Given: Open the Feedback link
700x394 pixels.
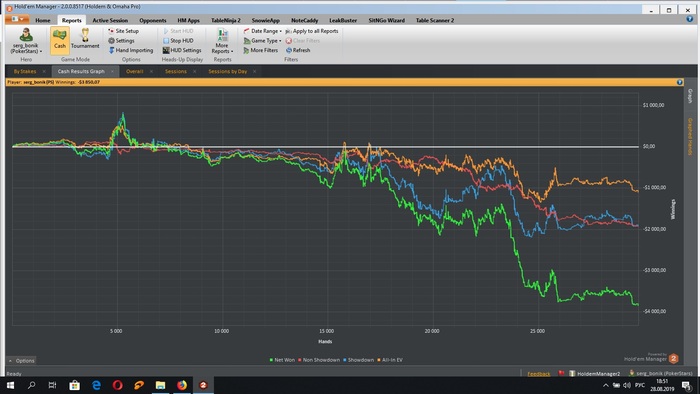Looking at the screenshot, I should click(x=538, y=374).
